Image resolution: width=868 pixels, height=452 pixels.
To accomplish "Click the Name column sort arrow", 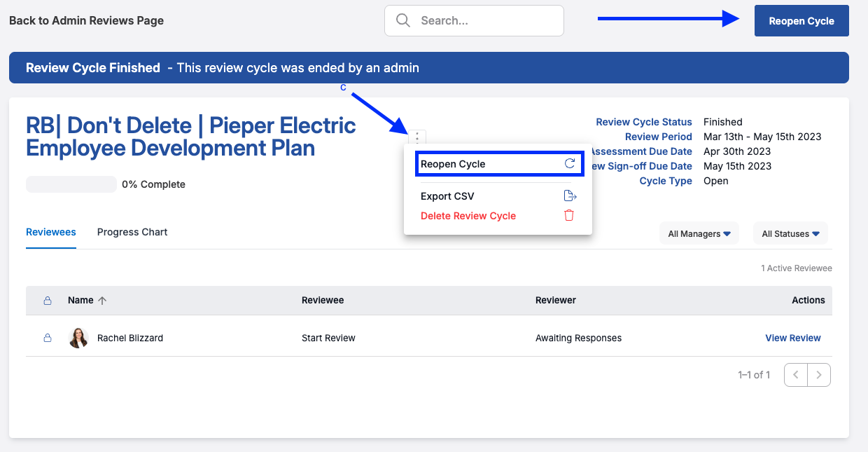I will point(102,301).
